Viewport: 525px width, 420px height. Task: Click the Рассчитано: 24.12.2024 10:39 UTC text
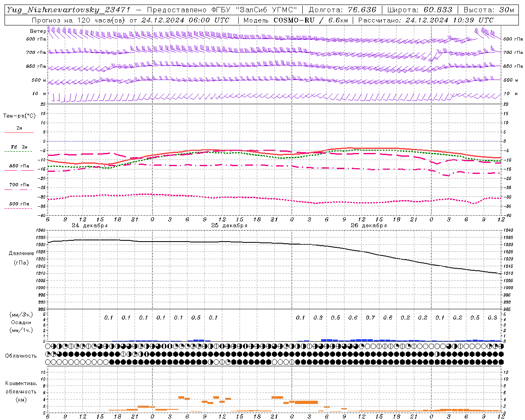426,20
